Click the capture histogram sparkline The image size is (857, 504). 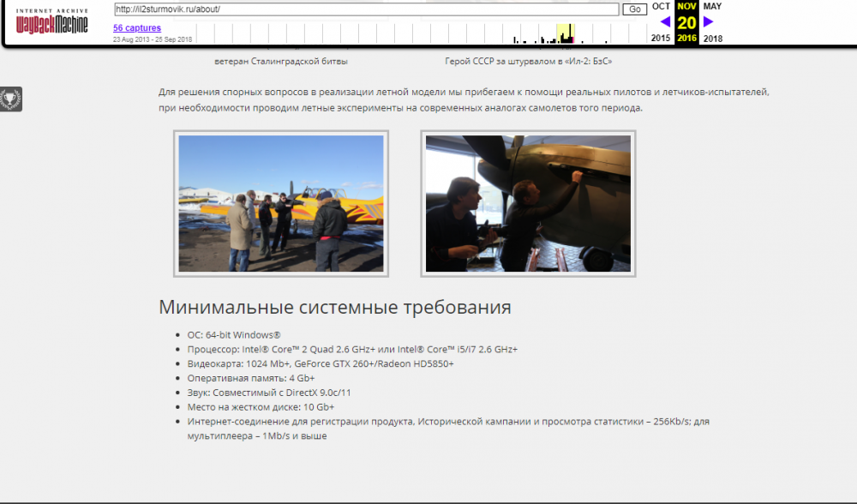tap(422, 33)
